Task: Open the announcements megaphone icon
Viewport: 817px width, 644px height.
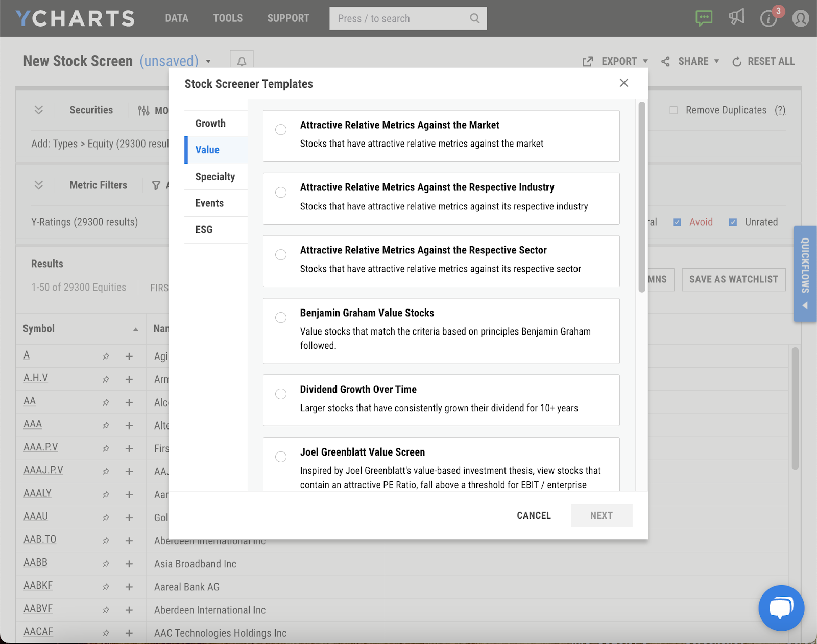Action: (736, 17)
